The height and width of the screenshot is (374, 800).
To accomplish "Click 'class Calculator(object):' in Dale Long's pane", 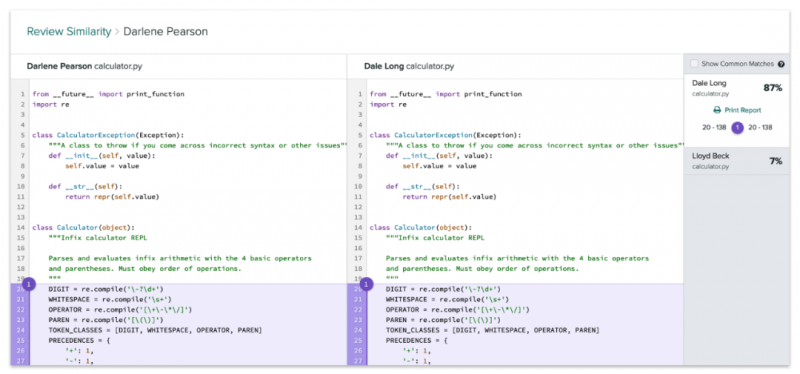I will (421, 228).
